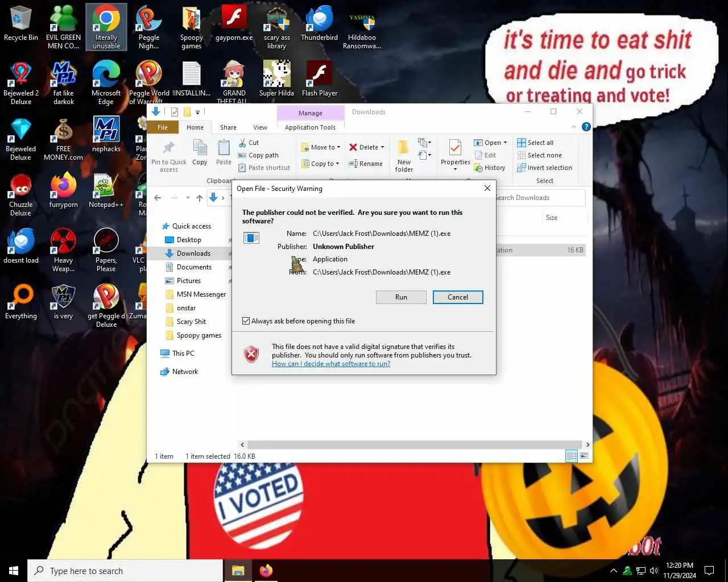
Task: Switch to large icons view toggle
Action: (x=584, y=456)
